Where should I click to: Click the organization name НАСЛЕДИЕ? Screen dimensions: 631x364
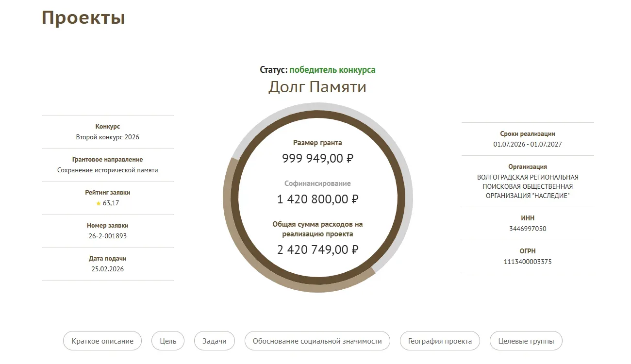pos(528,186)
